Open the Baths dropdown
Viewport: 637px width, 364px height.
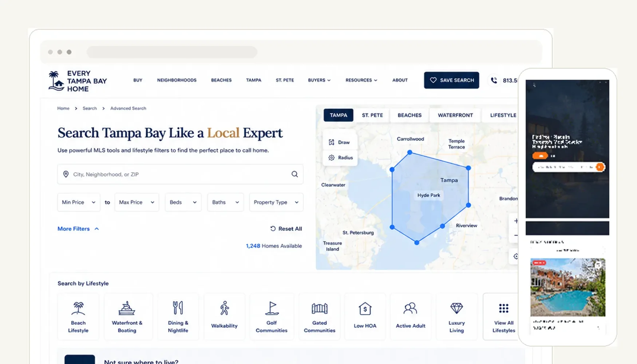pos(225,202)
